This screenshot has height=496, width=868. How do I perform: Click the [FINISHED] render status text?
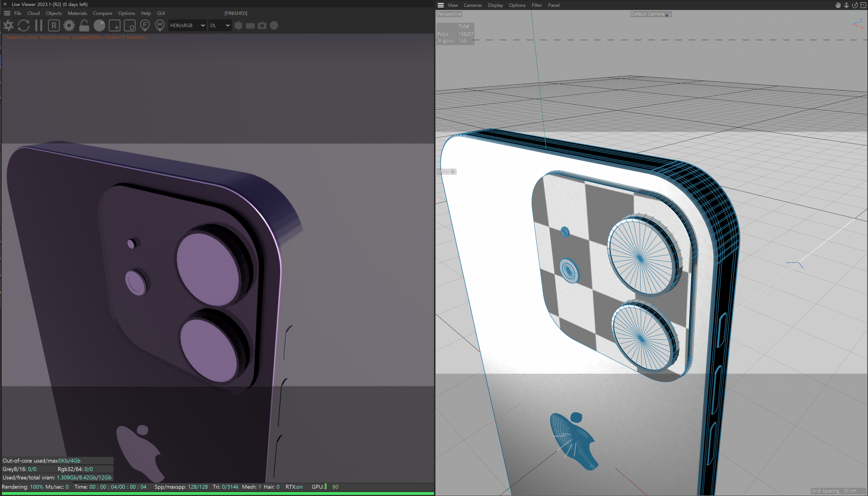click(236, 13)
